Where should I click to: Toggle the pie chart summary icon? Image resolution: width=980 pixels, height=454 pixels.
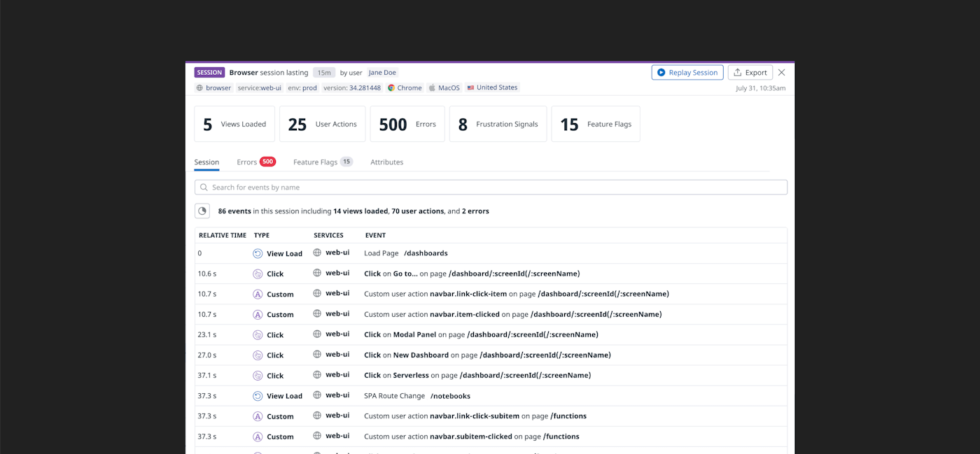(202, 211)
